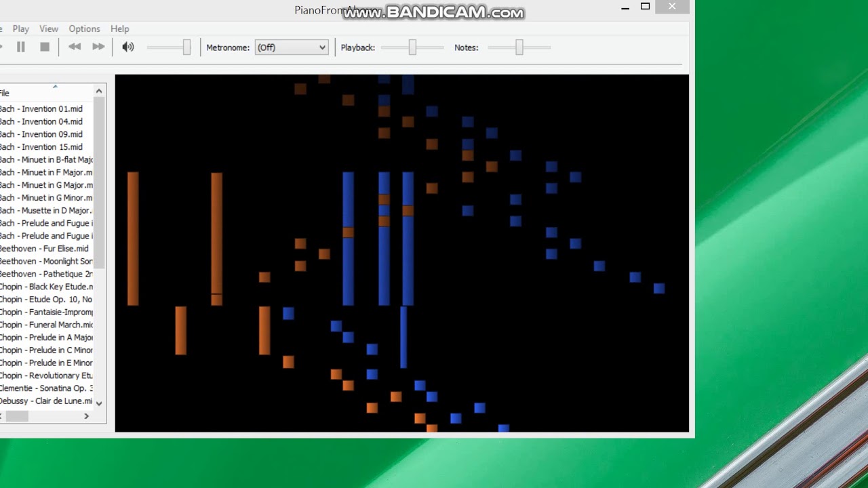Screen dimensions: 868x488
Task: Open the Options menu
Action: point(84,28)
